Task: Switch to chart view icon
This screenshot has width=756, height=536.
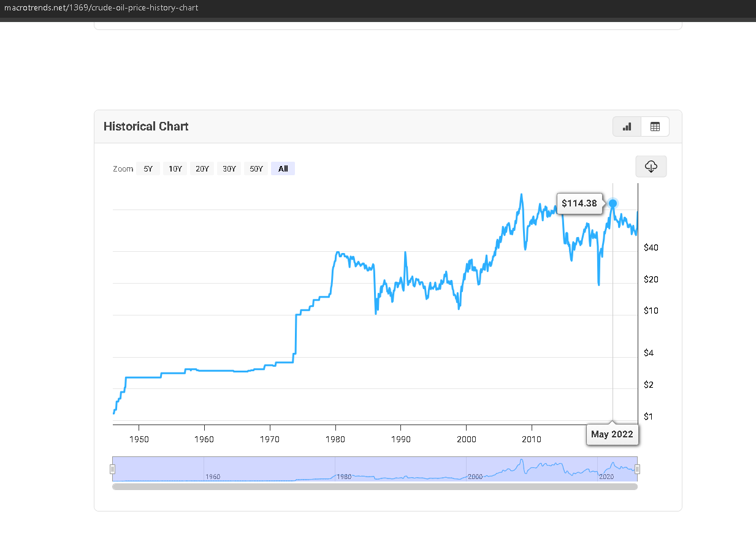Action: tap(627, 127)
